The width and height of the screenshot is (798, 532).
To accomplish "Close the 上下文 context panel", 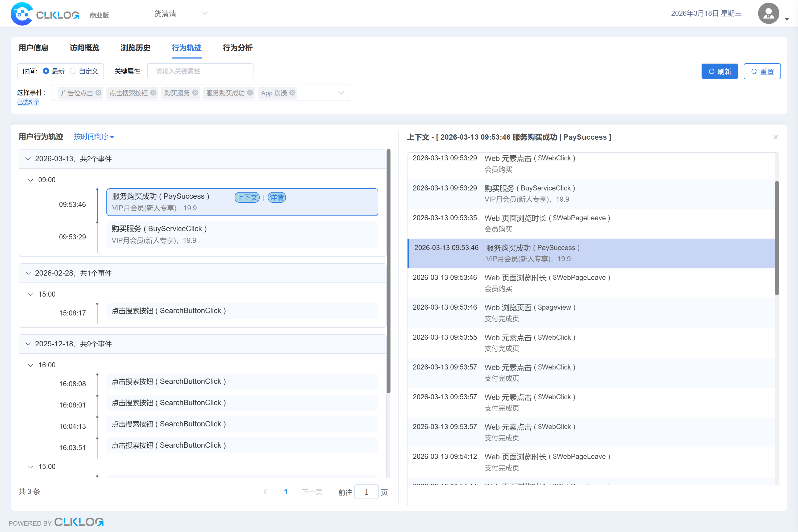I will click(x=775, y=137).
